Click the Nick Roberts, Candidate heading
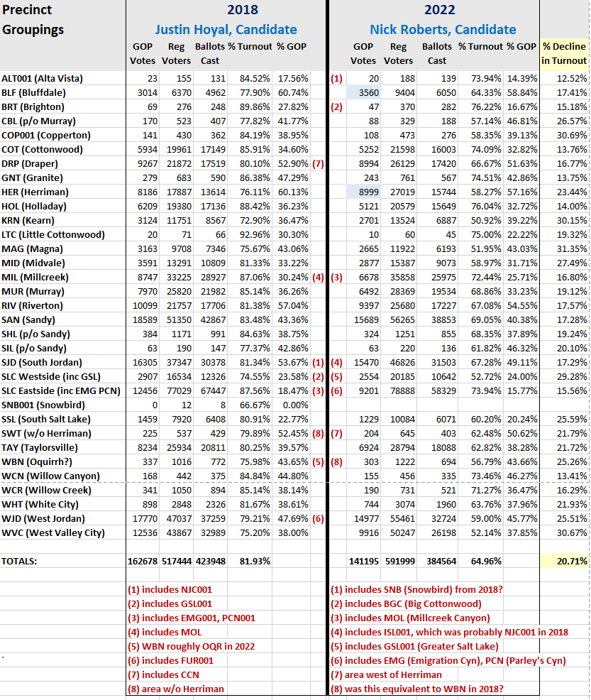This screenshot has height=700, width=591. point(443,30)
